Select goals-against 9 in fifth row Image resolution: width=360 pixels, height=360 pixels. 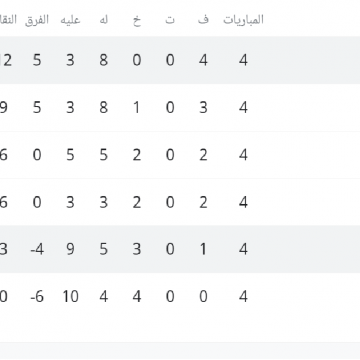click(x=70, y=249)
